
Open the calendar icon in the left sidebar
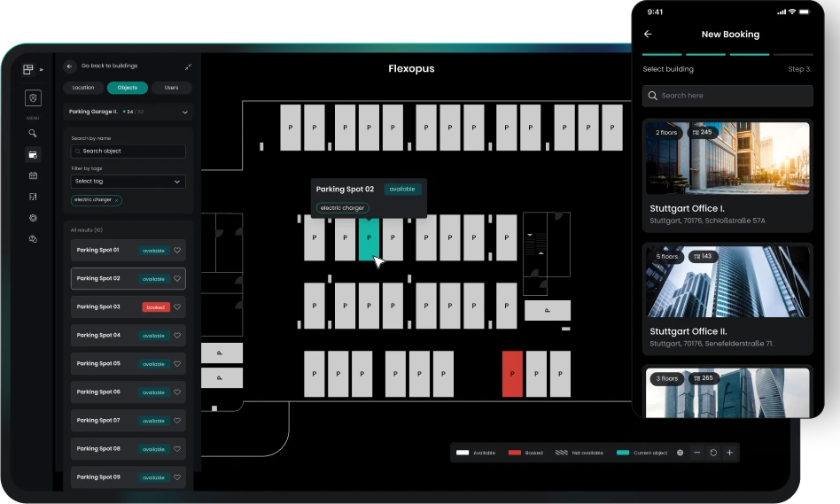point(33,175)
